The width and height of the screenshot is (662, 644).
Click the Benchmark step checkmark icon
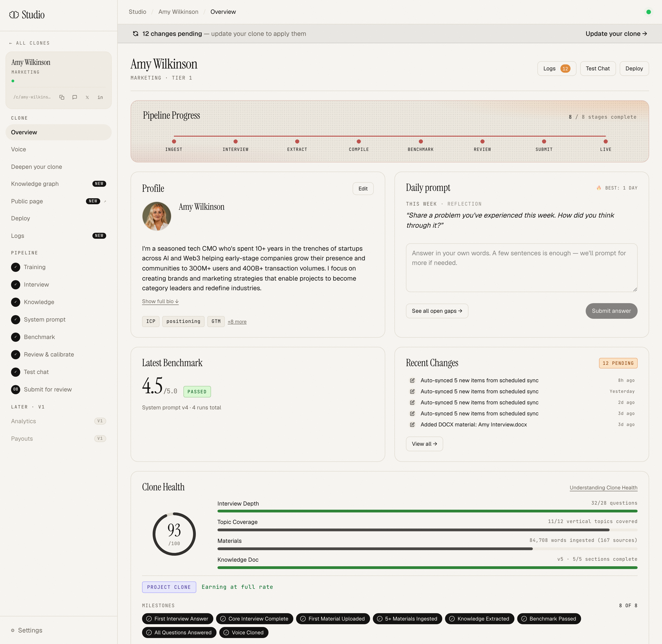tap(16, 337)
